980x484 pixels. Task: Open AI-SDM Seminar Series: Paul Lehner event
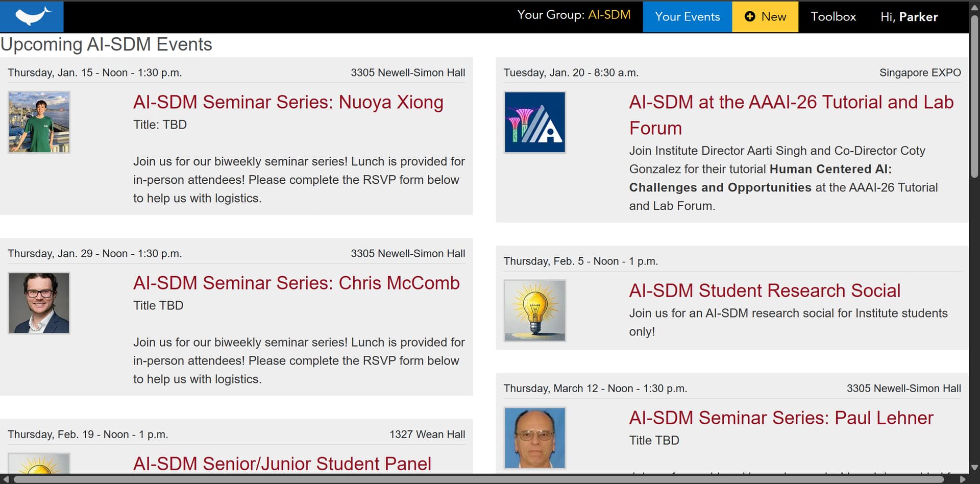tap(780, 418)
